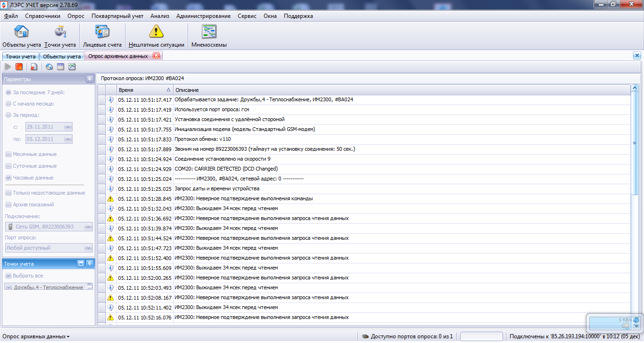Close the Опрос архивных данных tab
Screen dimensions: 644x343
click(156, 56)
